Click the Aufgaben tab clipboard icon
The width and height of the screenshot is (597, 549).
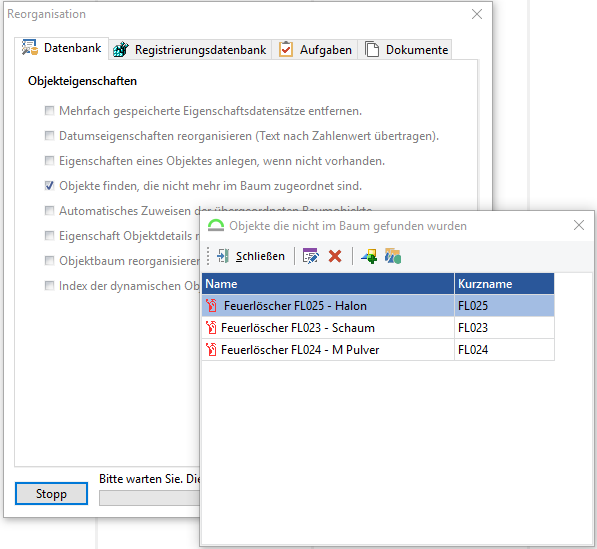pos(286,49)
